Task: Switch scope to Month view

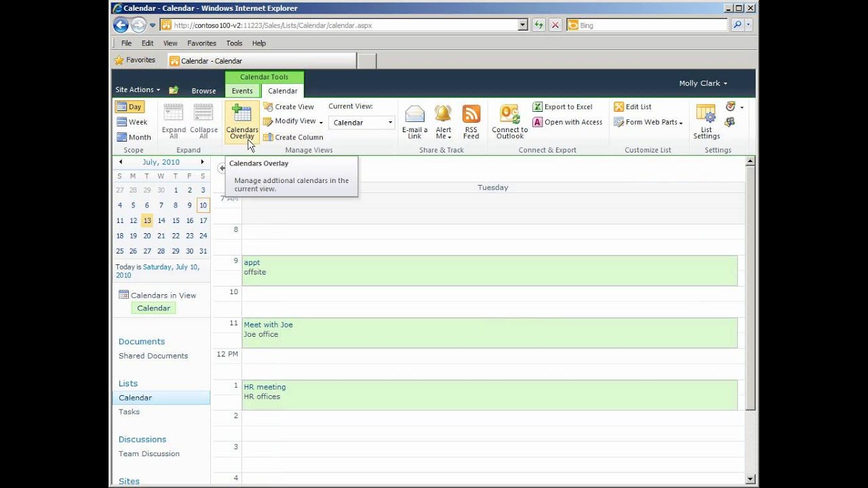Action: [x=134, y=137]
